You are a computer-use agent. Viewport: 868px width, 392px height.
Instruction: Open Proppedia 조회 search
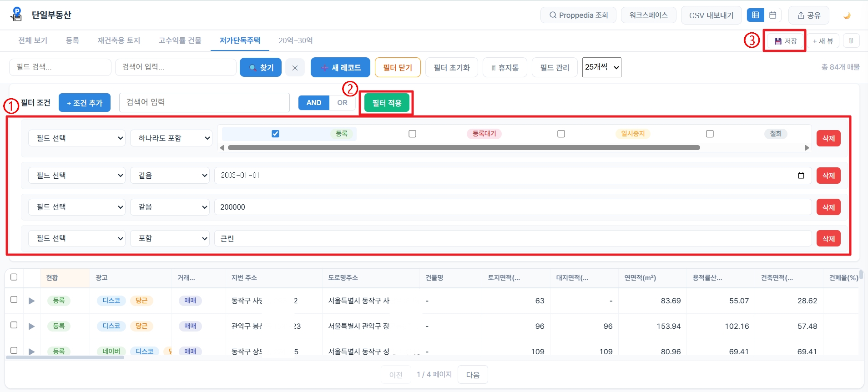[578, 15]
